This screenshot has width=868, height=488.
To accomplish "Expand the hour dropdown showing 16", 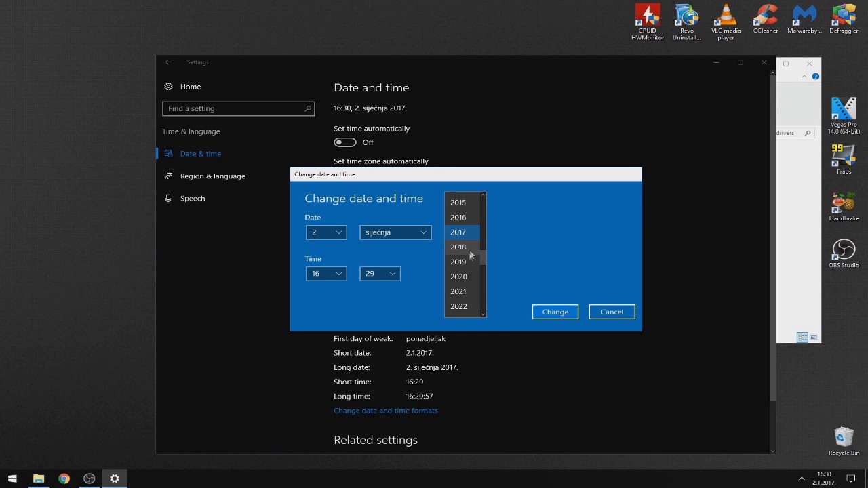I will [326, 274].
